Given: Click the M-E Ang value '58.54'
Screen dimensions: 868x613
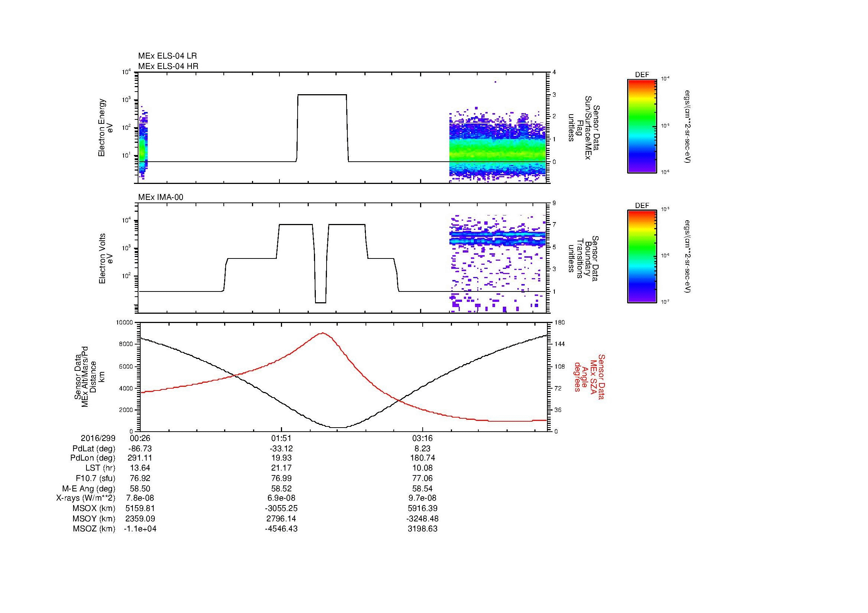Looking at the screenshot, I should (x=422, y=488).
